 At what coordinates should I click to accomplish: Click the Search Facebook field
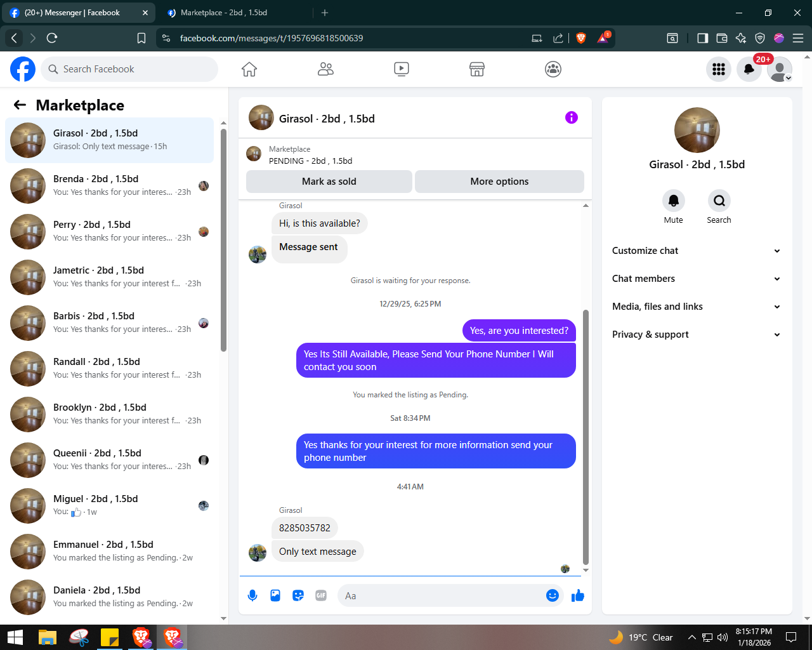[129, 69]
